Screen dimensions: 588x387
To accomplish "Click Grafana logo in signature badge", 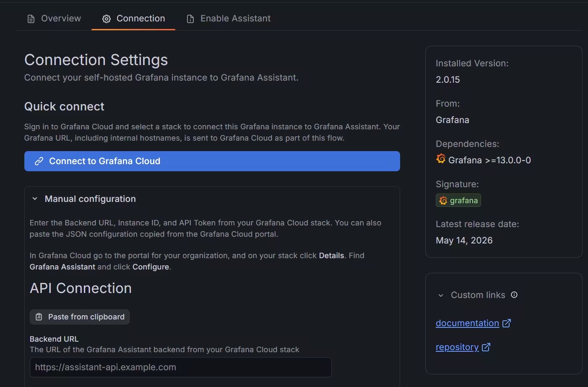I will 443,201.
